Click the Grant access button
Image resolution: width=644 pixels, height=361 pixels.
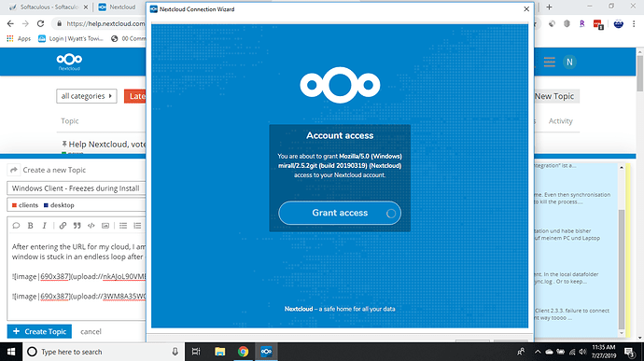tap(340, 213)
